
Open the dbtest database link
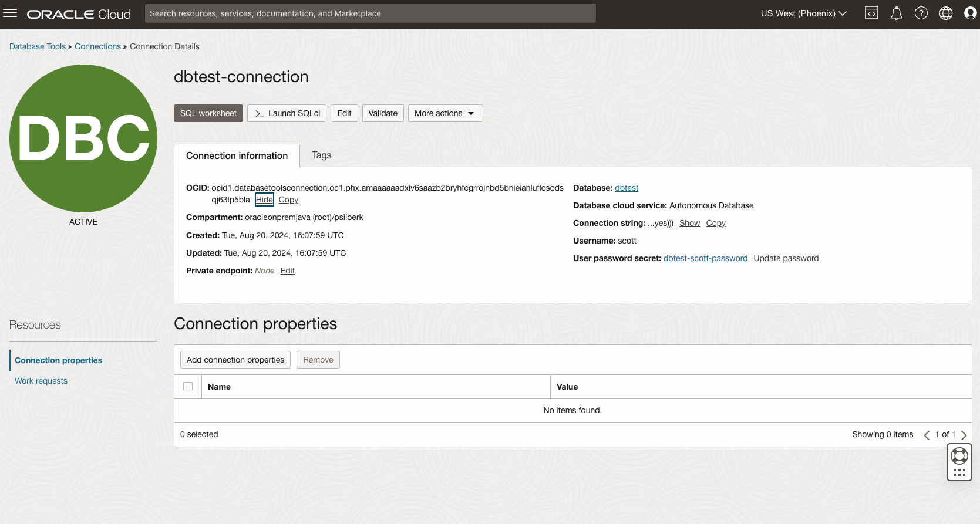coord(627,188)
